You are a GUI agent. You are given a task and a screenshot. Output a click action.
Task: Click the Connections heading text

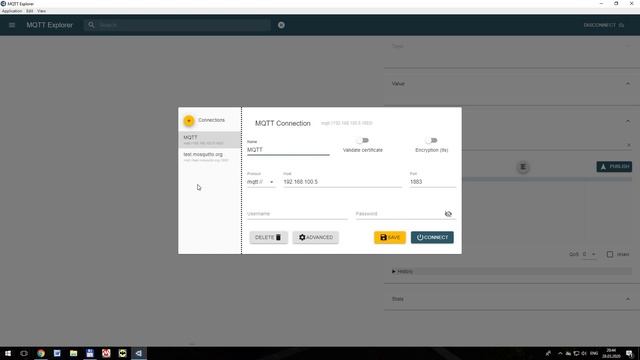(211, 120)
